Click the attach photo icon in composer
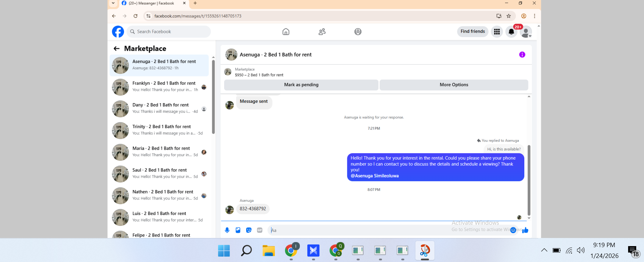644x262 pixels. pos(238,230)
